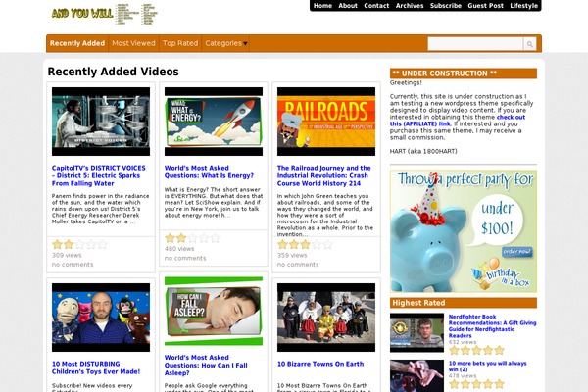Click the How Can I Fall Asleep thumbnail
Screen dimensions: 588x392
click(214, 311)
